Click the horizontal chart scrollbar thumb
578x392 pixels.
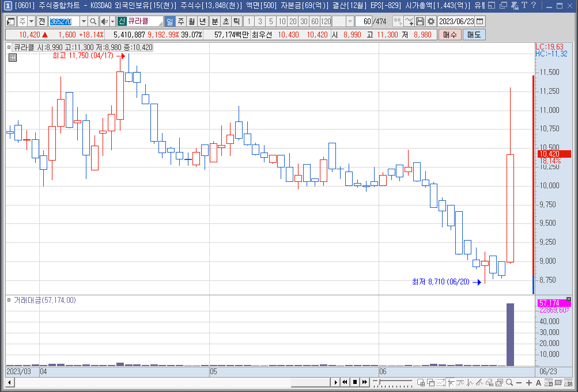pyautogui.click(x=311, y=383)
